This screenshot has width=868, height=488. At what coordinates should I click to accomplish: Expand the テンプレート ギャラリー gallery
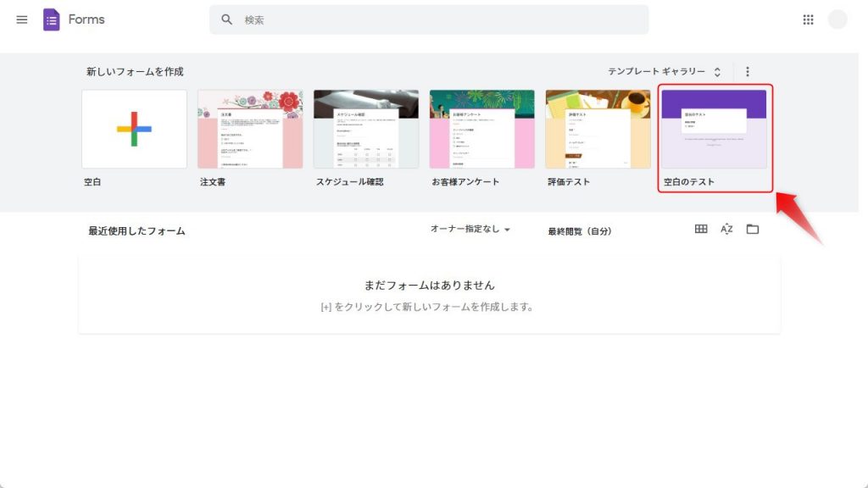[x=664, y=71]
